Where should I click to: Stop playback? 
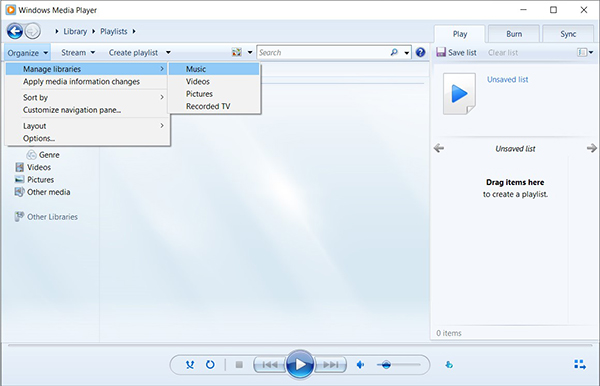point(239,365)
